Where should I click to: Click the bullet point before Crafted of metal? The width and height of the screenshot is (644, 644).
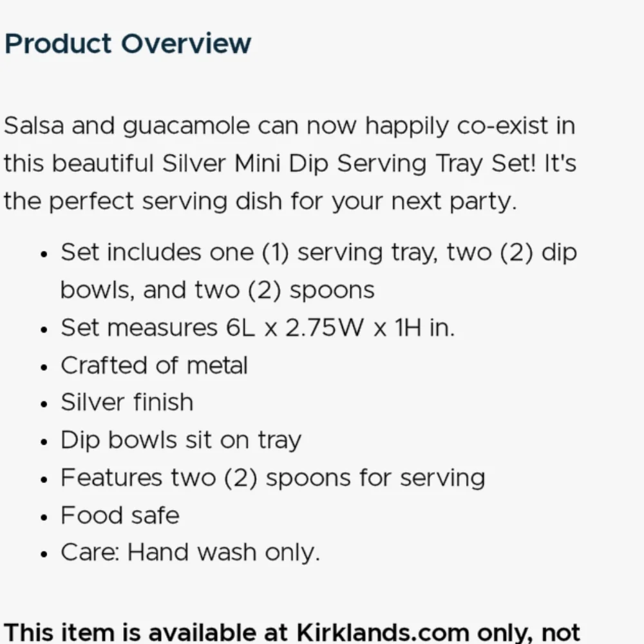tap(44, 367)
